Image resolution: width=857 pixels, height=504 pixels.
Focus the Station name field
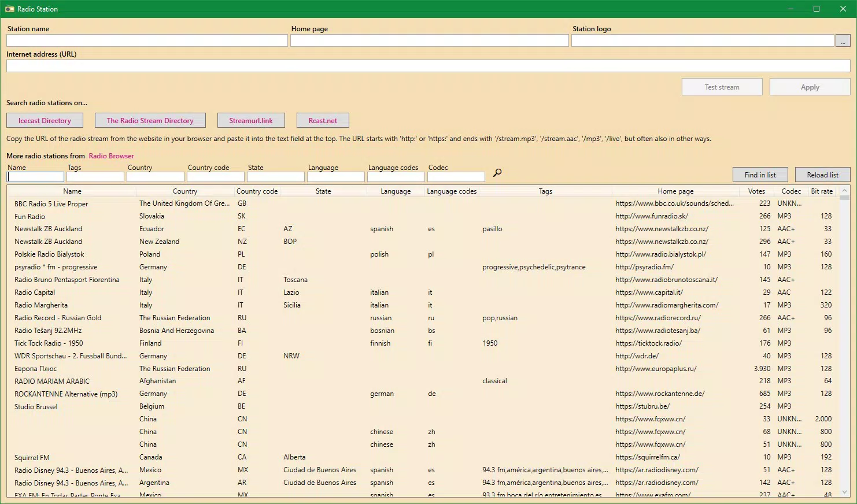147,40
